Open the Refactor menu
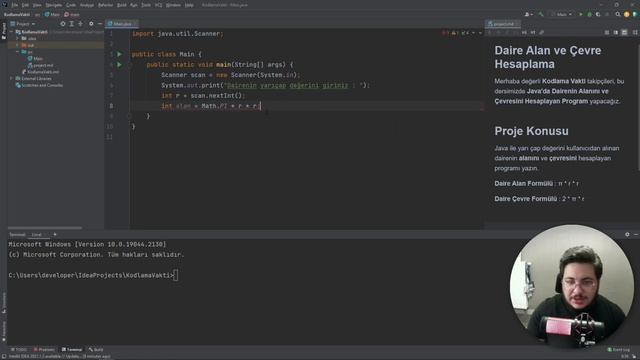The height and width of the screenshot is (360, 640). 105,5
